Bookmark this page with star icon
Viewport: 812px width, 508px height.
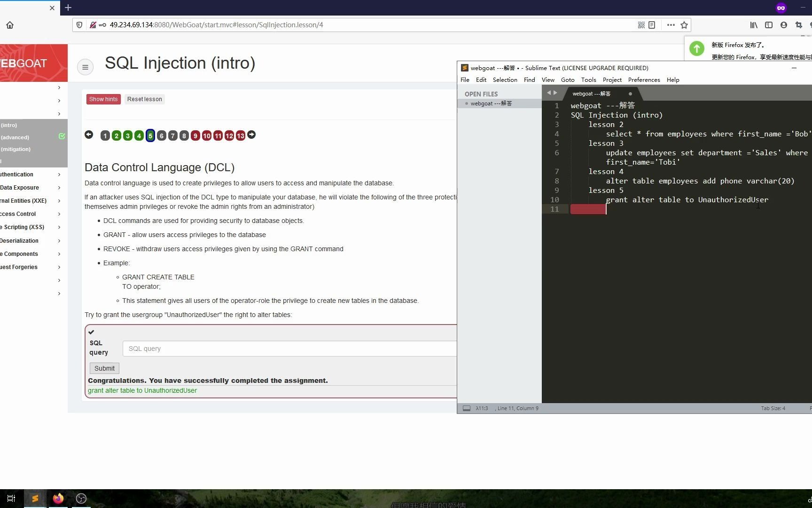click(684, 25)
